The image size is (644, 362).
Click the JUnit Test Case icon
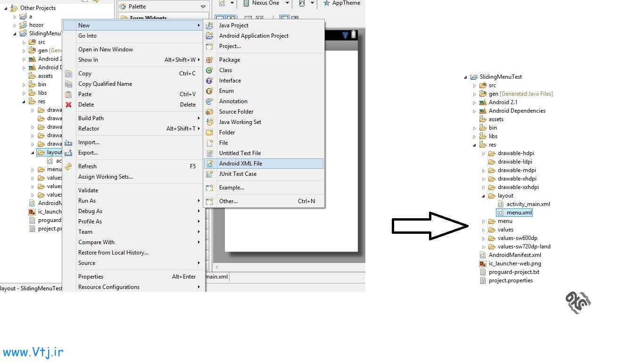tap(210, 174)
